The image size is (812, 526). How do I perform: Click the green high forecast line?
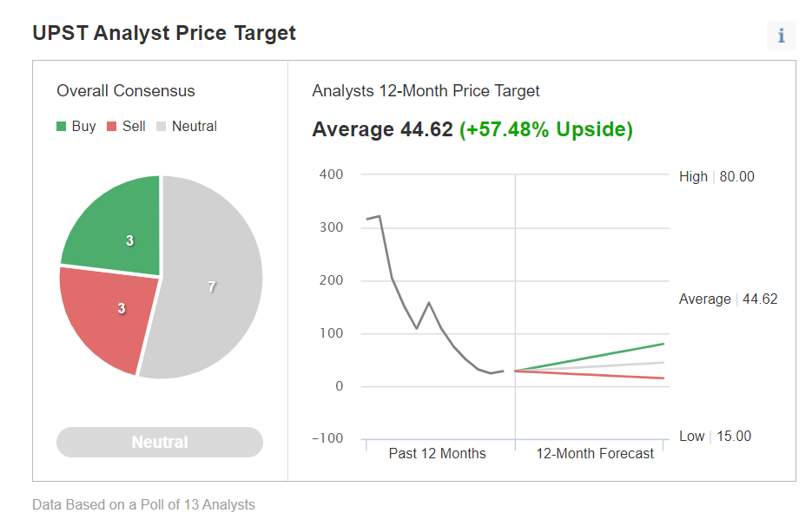click(608, 354)
